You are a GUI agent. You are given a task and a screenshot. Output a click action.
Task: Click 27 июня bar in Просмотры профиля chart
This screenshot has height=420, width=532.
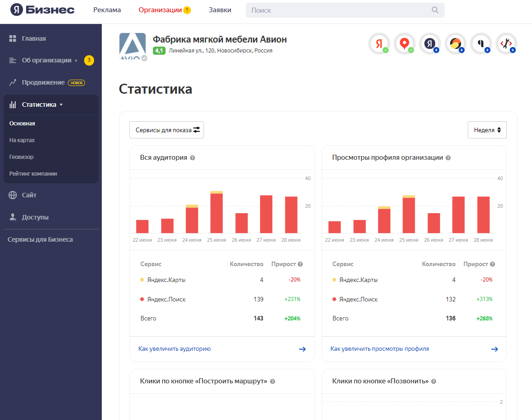tap(458, 215)
